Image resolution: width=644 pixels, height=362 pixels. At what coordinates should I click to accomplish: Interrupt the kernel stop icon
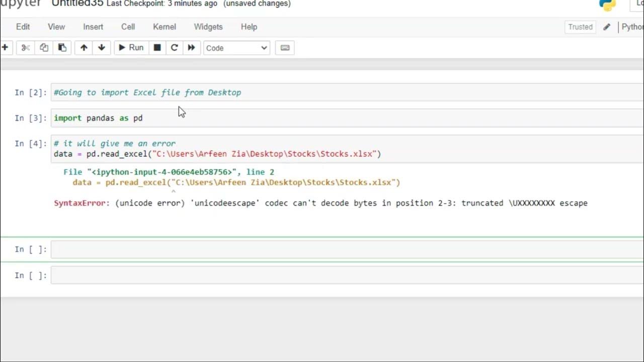(157, 48)
